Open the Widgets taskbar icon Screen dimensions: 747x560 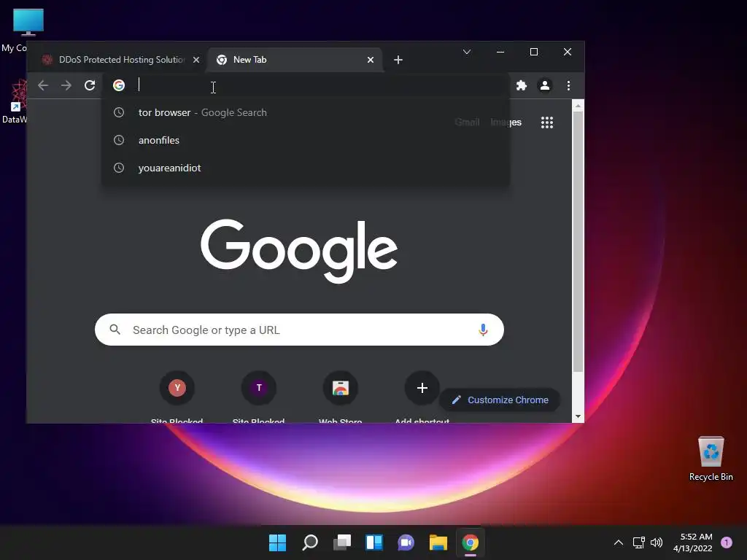[x=374, y=542]
